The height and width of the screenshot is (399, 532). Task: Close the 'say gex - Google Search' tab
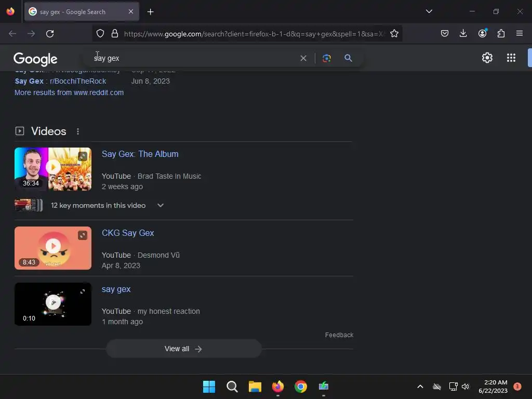click(131, 11)
